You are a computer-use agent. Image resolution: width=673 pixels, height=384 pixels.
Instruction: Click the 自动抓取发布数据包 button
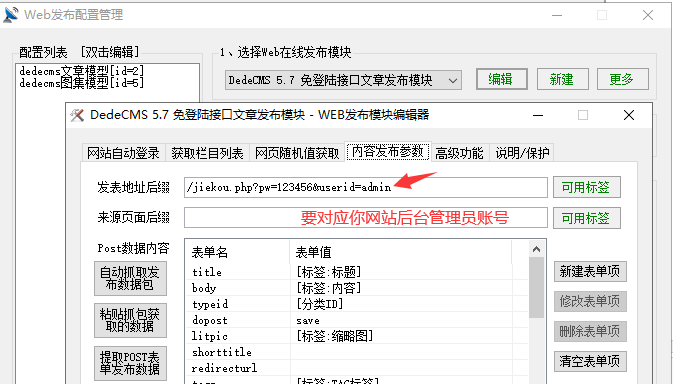tap(130, 278)
